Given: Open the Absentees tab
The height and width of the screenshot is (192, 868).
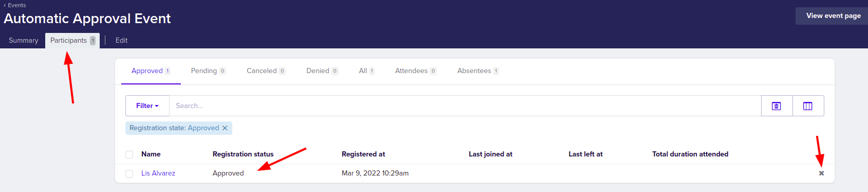Looking at the screenshot, I should tap(478, 71).
